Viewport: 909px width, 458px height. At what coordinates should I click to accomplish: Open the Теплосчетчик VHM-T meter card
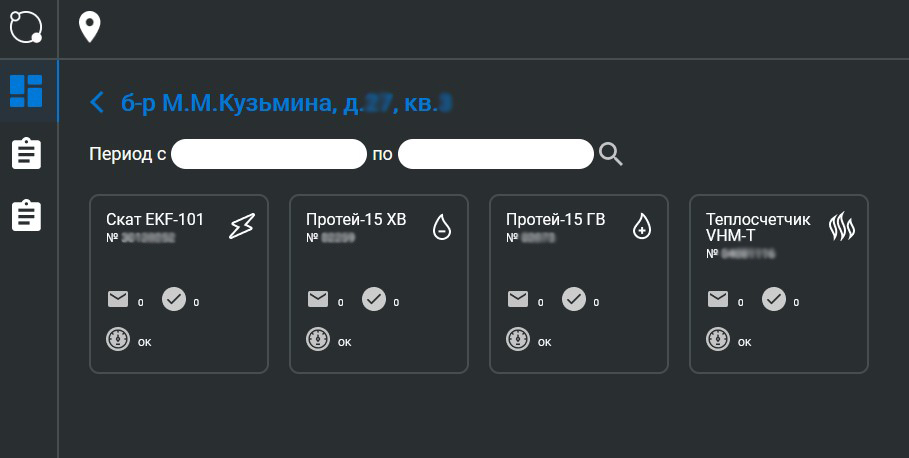[x=779, y=283]
